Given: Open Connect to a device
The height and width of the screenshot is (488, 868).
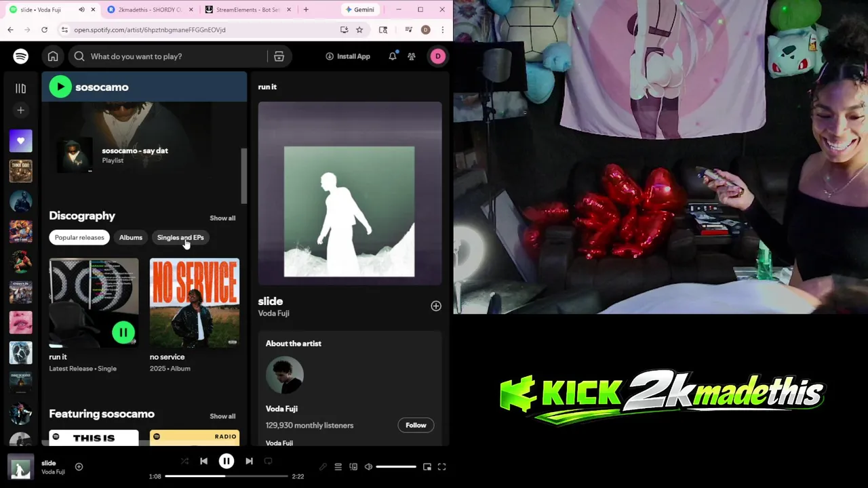Looking at the screenshot, I should click(353, 466).
